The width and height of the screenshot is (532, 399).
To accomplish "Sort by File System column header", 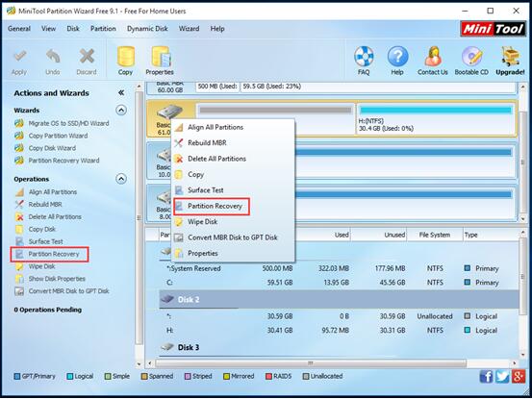I will point(435,235).
